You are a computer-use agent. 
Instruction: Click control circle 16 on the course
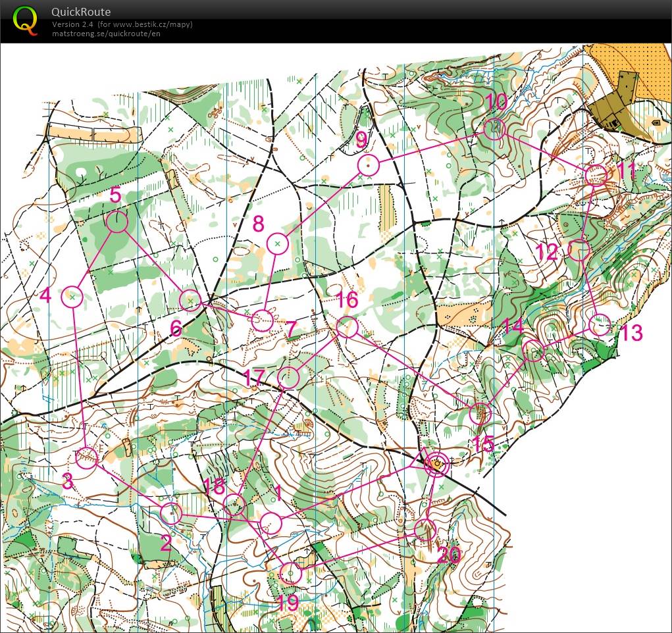click(x=347, y=327)
